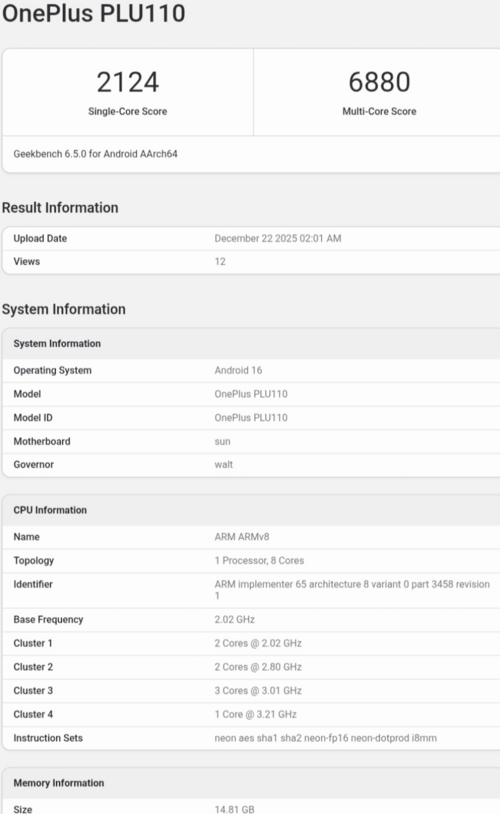
Task: Click the Instruction Sets value neon aes sha1
Action: pos(326,738)
